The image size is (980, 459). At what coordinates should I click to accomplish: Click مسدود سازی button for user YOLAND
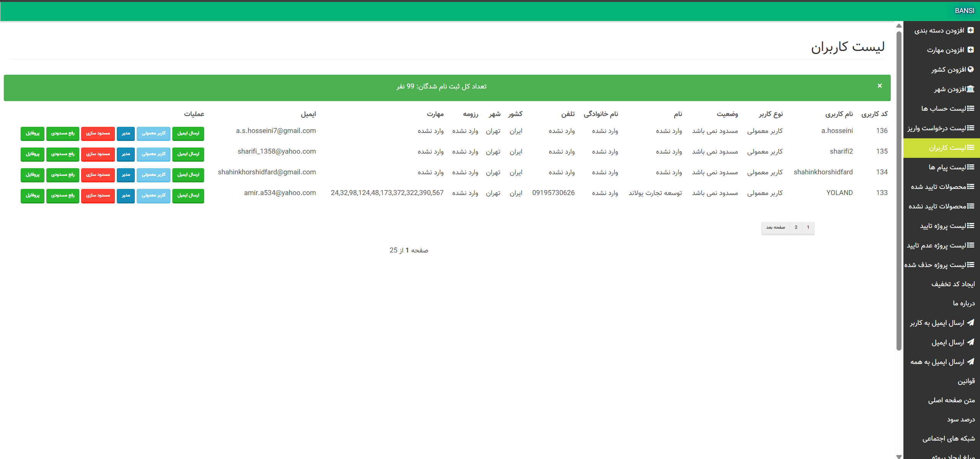(98, 195)
